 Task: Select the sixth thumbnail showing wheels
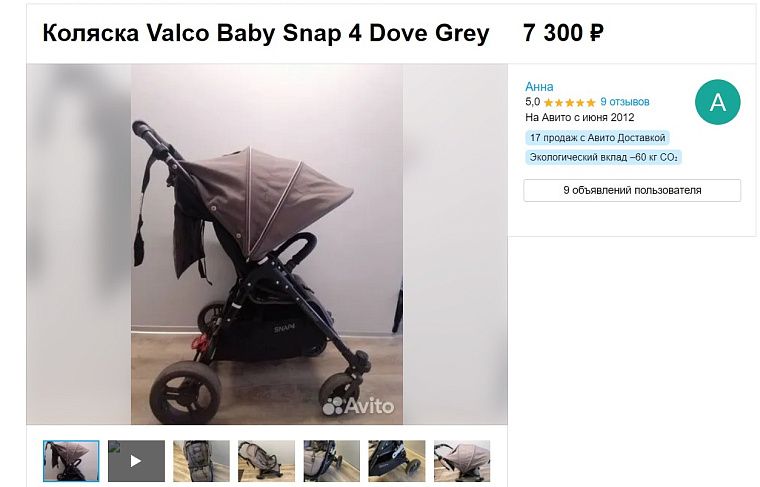[x=396, y=461]
